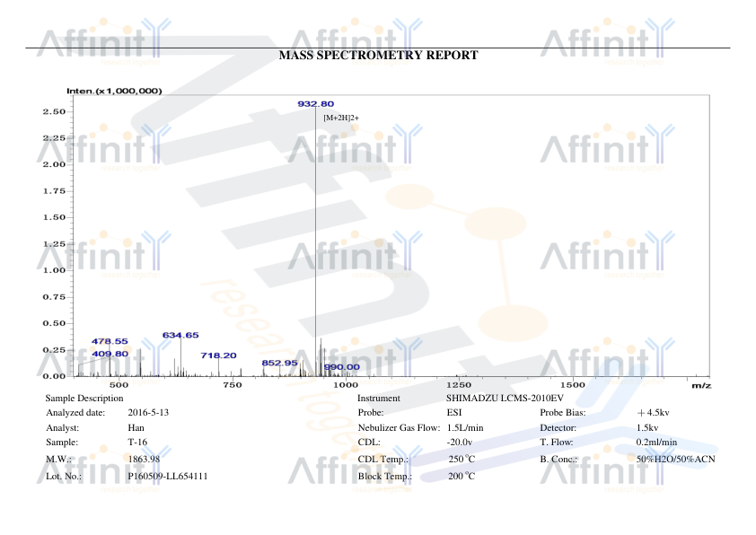Viewport: 756px width, 535px height.
Task: Select the Detector value 1.5kv
Action: [647, 427]
